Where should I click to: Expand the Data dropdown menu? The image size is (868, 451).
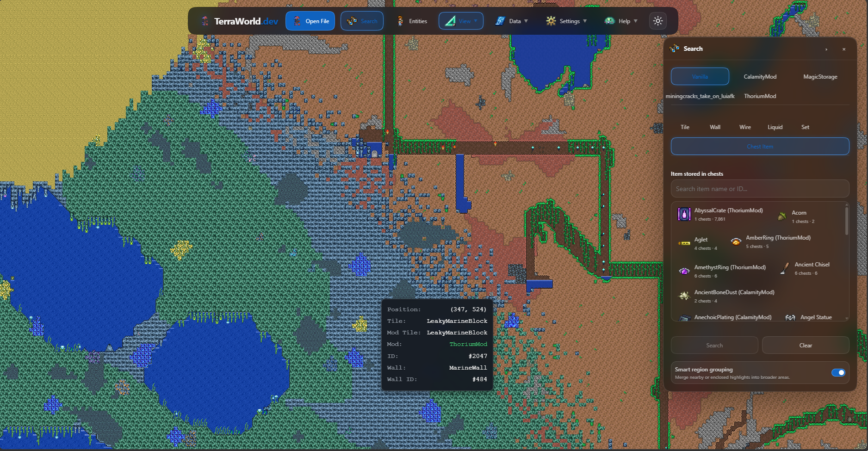click(x=511, y=21)
